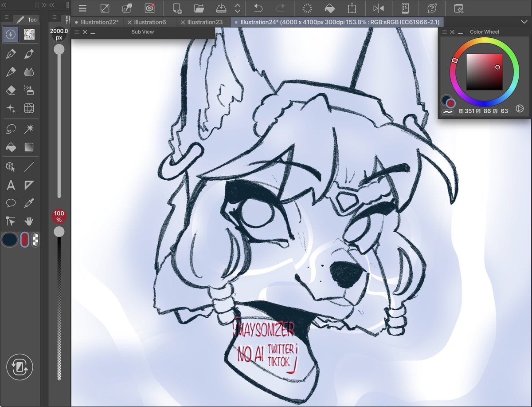Open a file via folder icon

coord(199,8)
